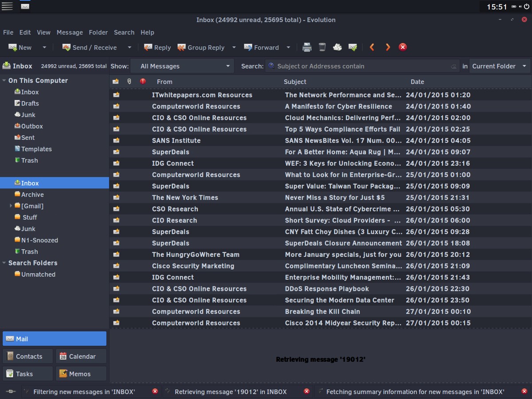Switch to Tasks view

(27, 374)
